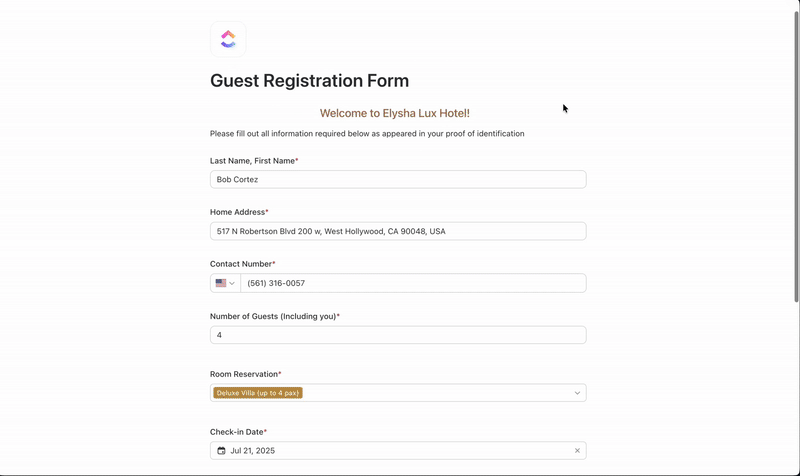Click the Home Address input field
This screenshot has width=800, height=476.
click(x=398, y=231)
